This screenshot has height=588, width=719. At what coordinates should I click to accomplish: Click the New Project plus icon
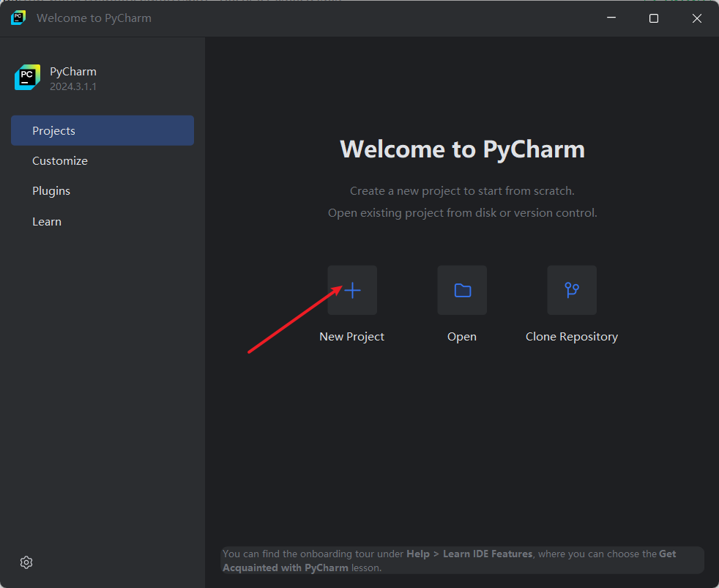(352, 290)
